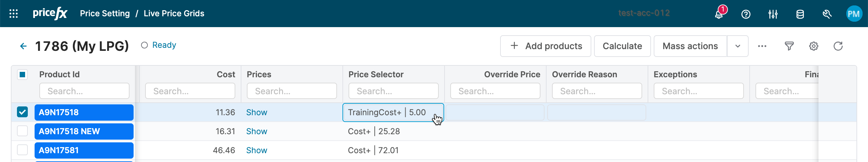Click the database icon in header
Viewport: 868px width, 162px height.
tap(800, 14)
